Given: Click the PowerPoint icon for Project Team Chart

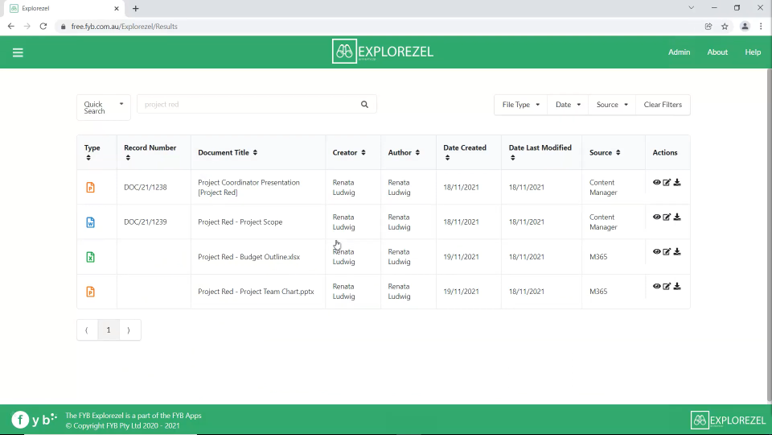Looking at the screenshot, I should pos(91,292).
